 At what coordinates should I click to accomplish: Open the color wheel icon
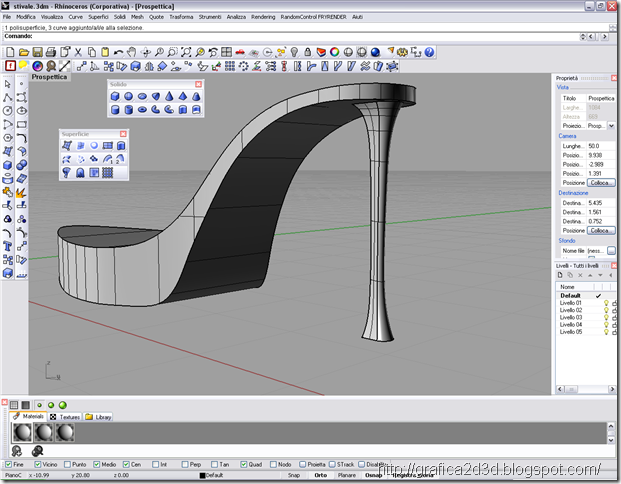pos(335,52)
